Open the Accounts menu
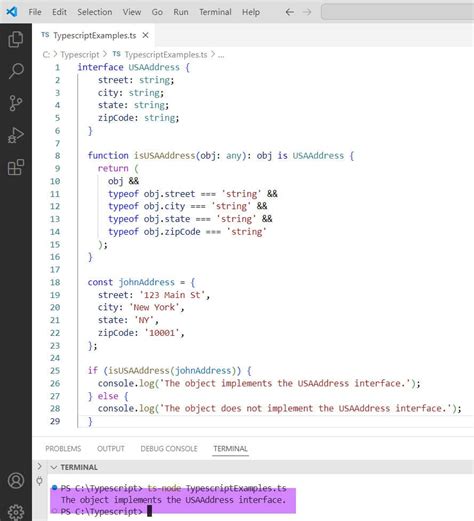This screenshot has width=474, height=521. coord(16,480)
